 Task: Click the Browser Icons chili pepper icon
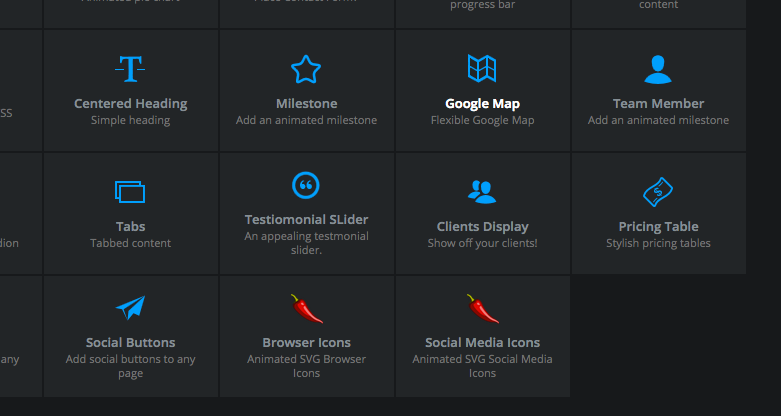coord(306,308)
